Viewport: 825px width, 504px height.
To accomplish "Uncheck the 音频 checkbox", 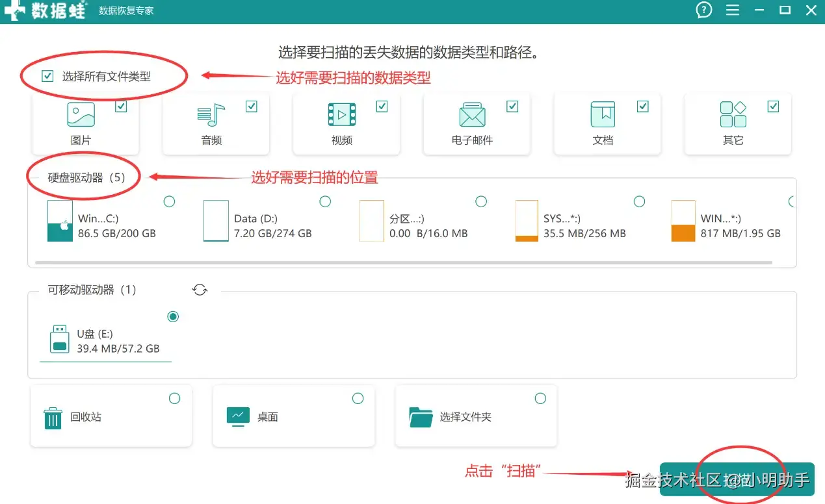I will (x=252, y=107).
